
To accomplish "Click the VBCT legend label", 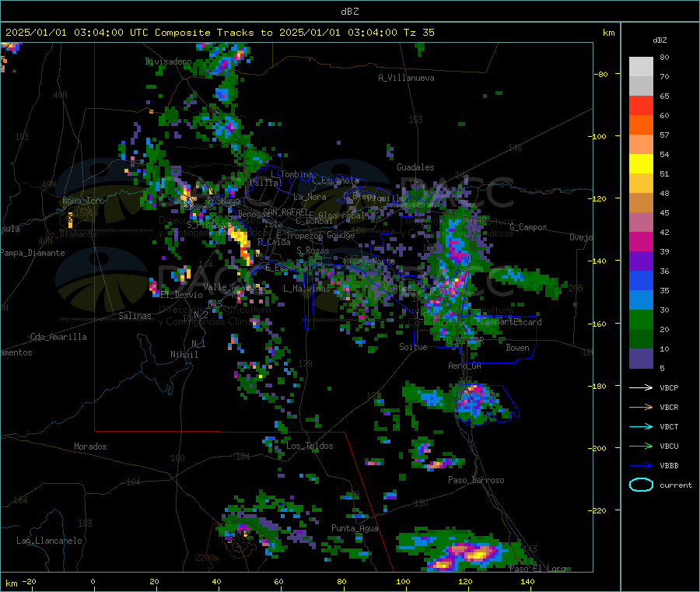I will pyautogui.click(x=669, y=427).
